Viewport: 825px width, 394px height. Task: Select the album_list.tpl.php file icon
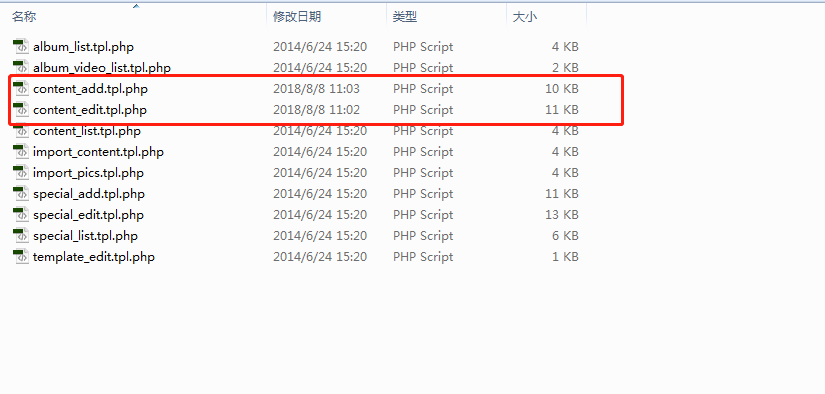pyautogui.click(x=21, y=47)
